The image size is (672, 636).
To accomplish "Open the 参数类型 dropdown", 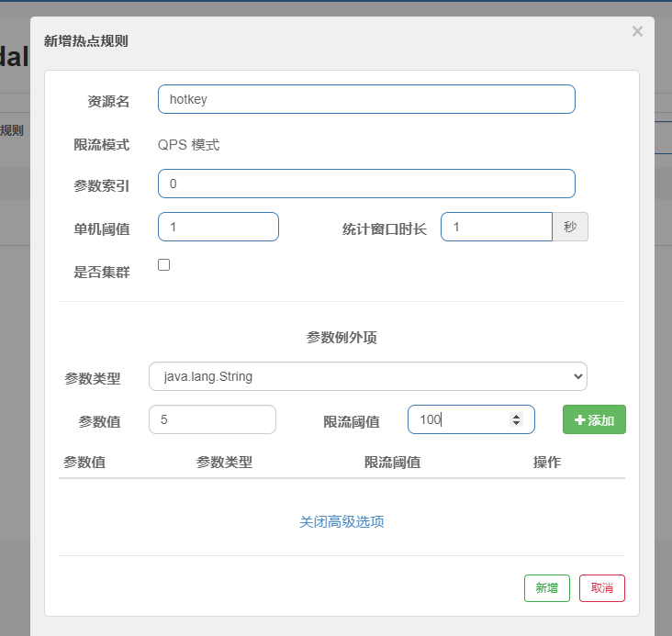I will coord(368,376).
